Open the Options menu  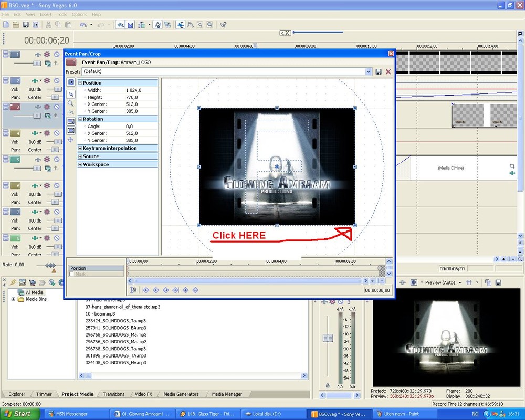[79, 14]
